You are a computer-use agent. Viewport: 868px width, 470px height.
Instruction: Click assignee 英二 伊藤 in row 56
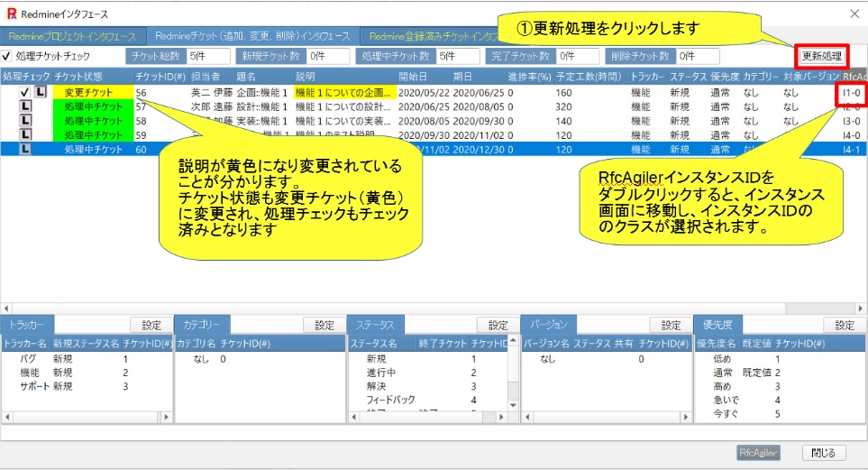[x=212, y=92]
